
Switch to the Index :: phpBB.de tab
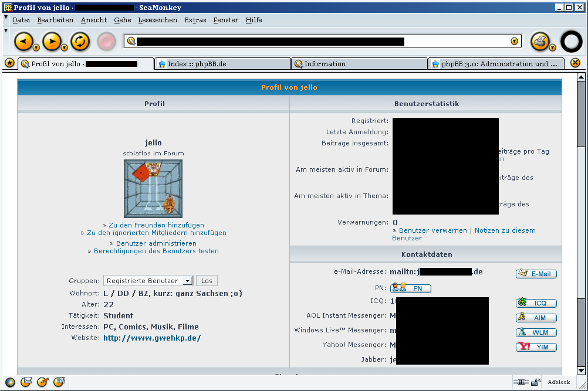pyautogui.click(x=223, y=64)
